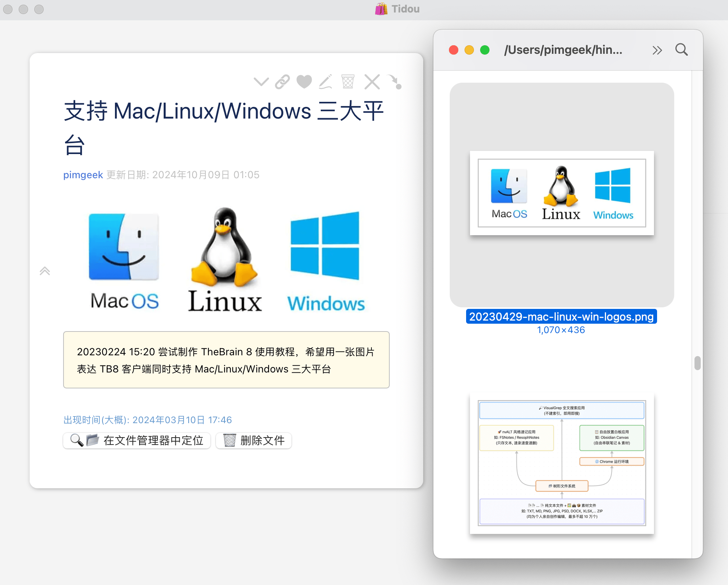
Task: Click the update date text 2024年10月09日 01:05
Action: pyautogui.click(x=206, y=175)
